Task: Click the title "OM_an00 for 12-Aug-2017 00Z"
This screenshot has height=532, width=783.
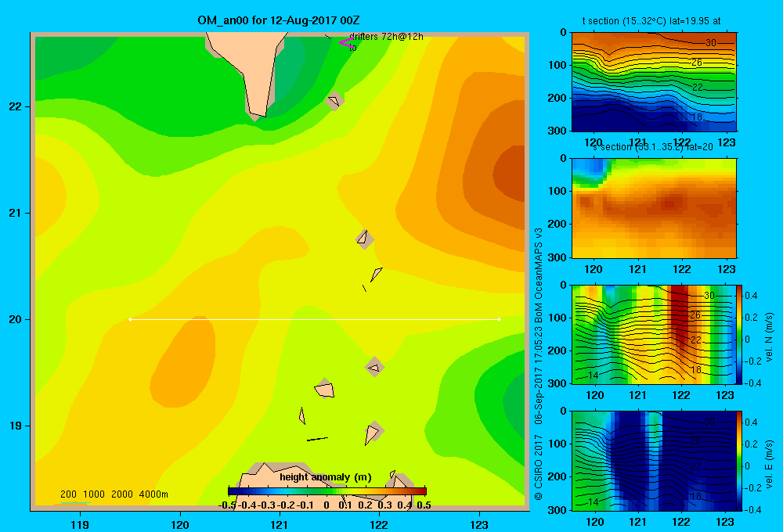Action: (x=279, y=20)
